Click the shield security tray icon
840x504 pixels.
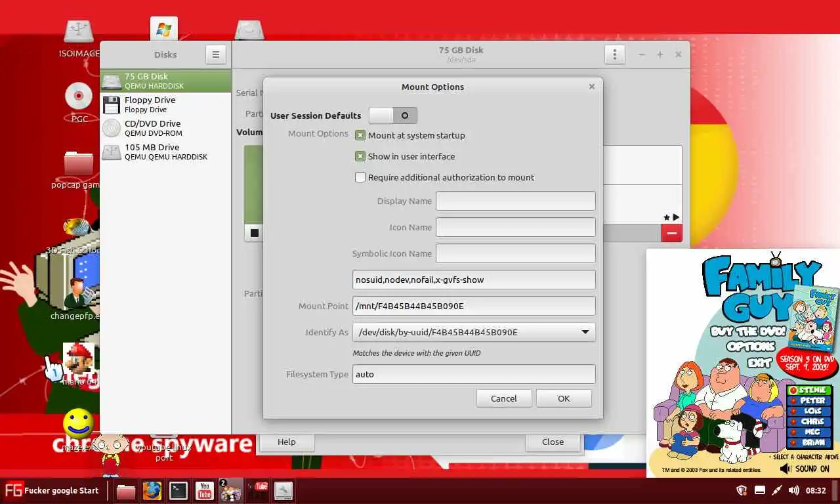pyautogui.click(x=742, y=490)
